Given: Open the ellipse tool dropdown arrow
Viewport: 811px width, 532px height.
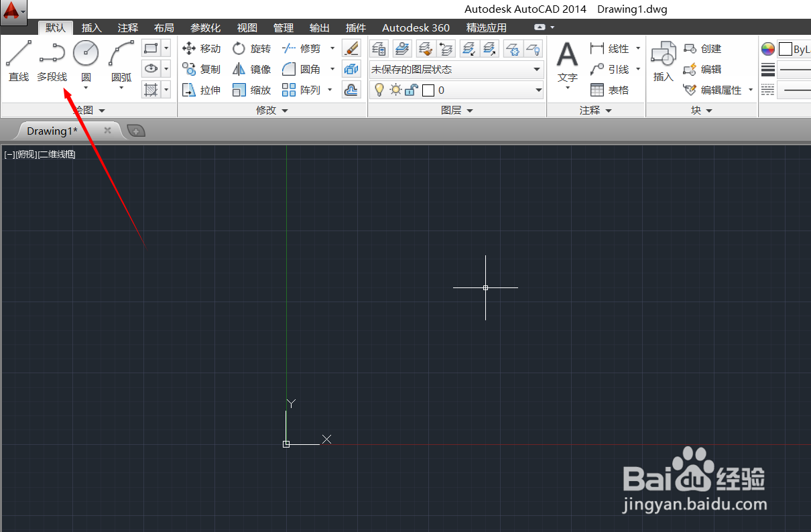Looking at the screenshot, I should tap(166, 68).
